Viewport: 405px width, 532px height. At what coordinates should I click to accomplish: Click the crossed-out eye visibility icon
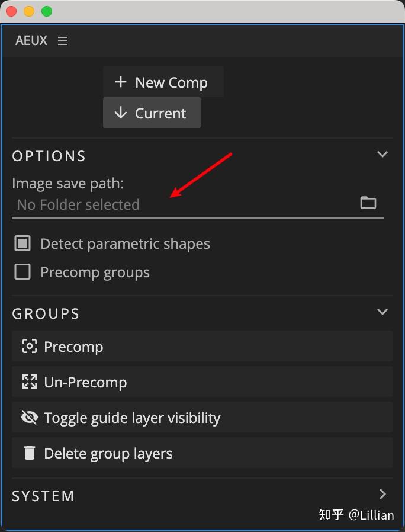point(29,418)
